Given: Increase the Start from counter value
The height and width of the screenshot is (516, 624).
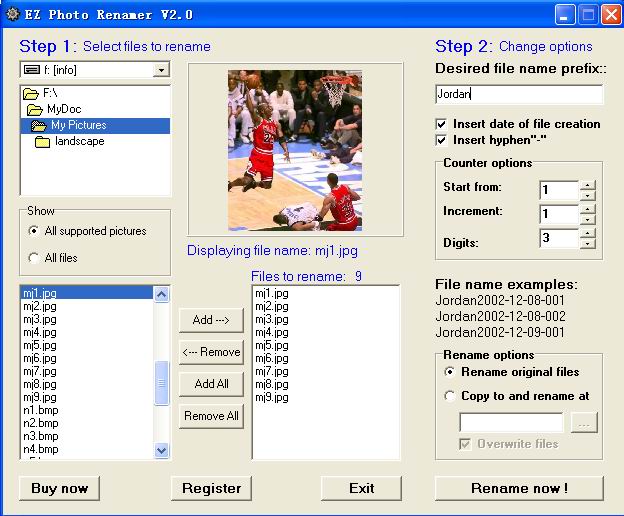Looking at the screenshot, I should 587,184.
